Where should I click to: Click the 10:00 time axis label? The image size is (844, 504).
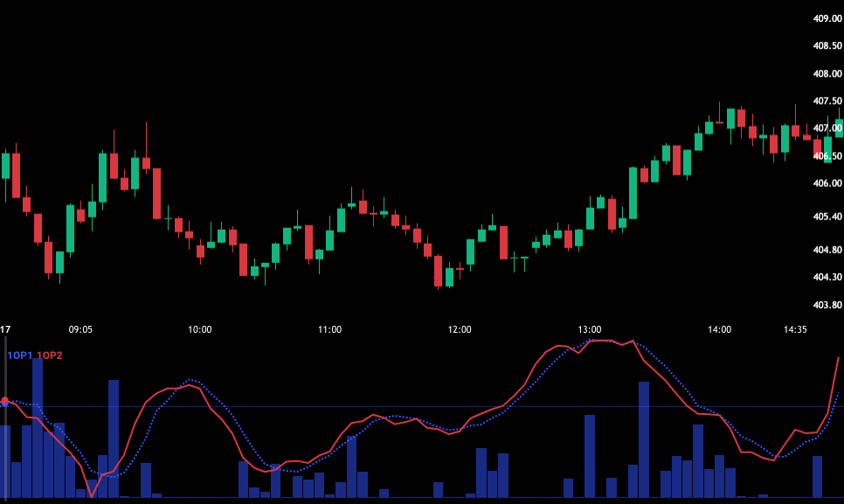200,329
